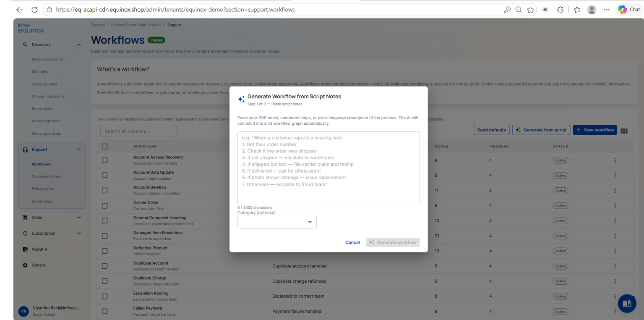644x320 pixels.
Task: Collapse the Discovery section chevron
Action: pyautogui.click(x=79, y=45)
